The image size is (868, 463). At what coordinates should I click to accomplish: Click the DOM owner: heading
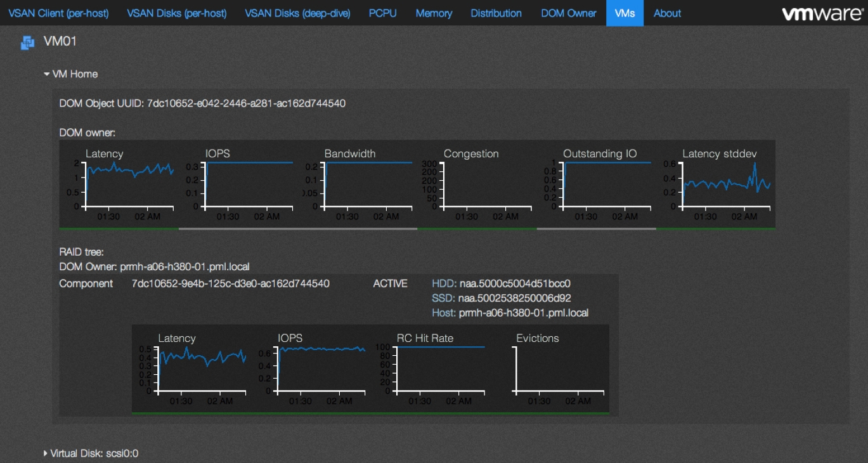[x=87, y=133]
